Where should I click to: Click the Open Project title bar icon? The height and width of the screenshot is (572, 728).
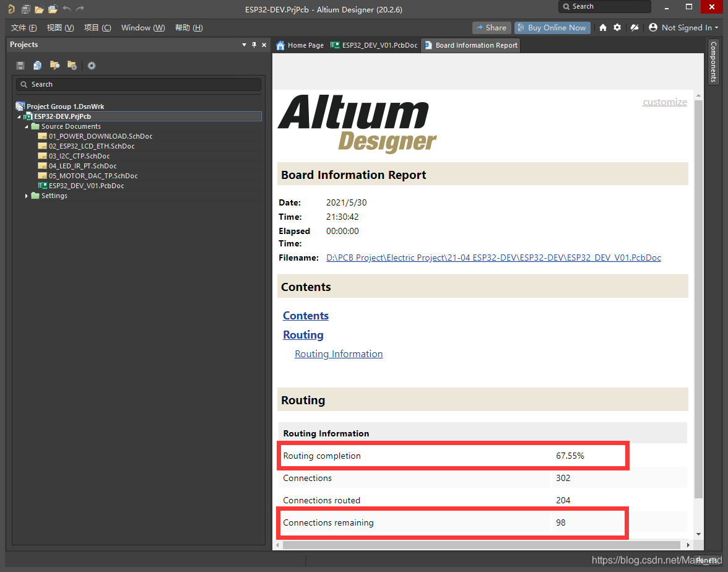[x=53, y=9]
